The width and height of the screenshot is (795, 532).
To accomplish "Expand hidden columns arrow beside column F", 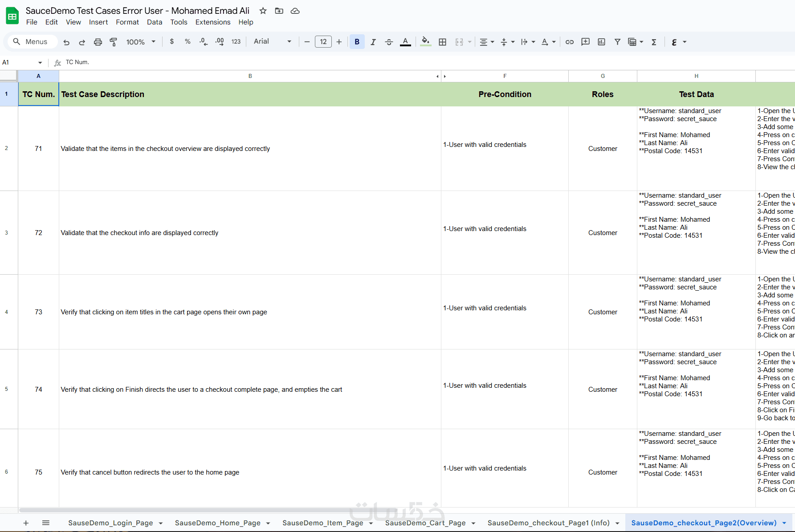I will click(445, 77).
